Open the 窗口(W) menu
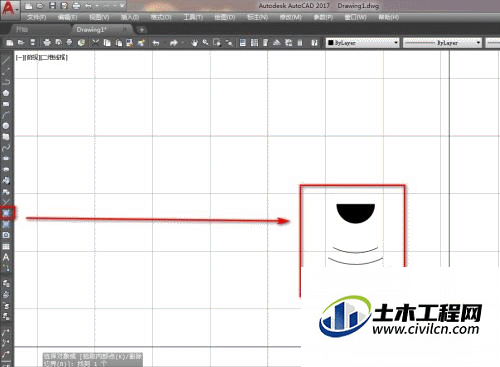500x367 pixels. (x=355, y=17)
